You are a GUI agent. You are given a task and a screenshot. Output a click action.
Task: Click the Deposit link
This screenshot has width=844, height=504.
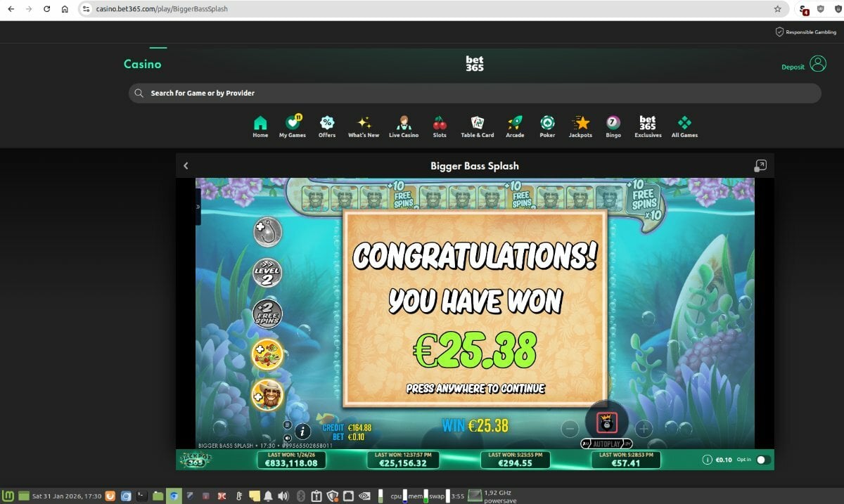pos(793,67)
